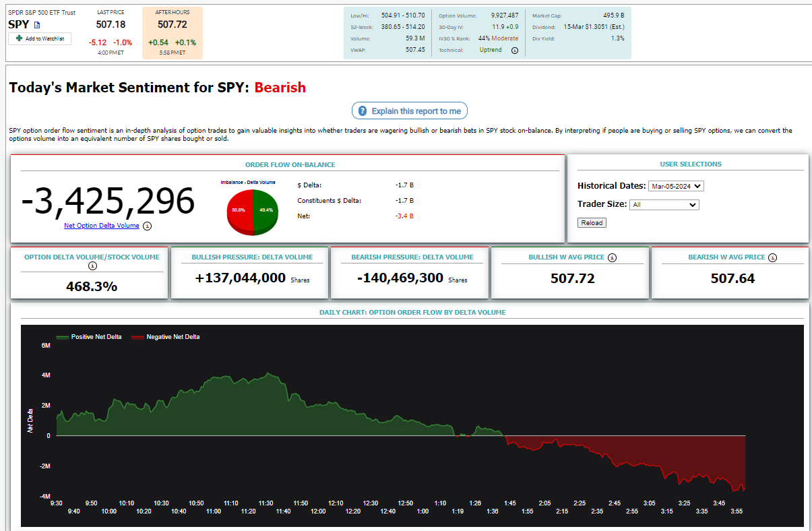This screenshot has height=531, width=812.
Task: Click info icon beside Bearish W Avg Price
Action: 772,257
